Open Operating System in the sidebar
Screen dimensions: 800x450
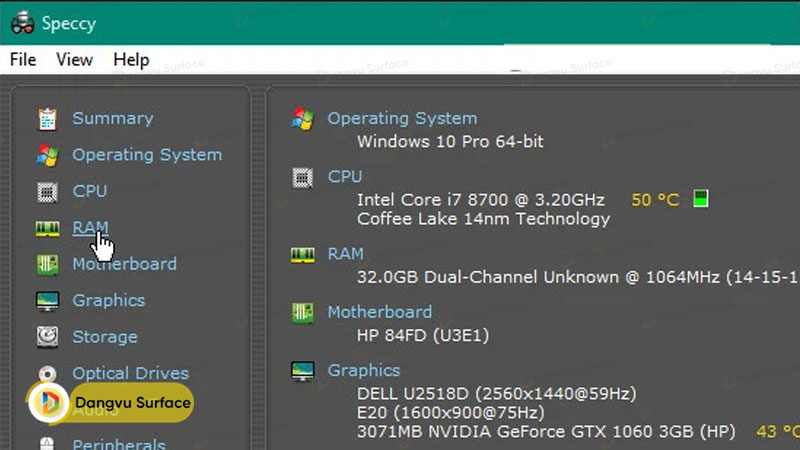pos(147,155)
